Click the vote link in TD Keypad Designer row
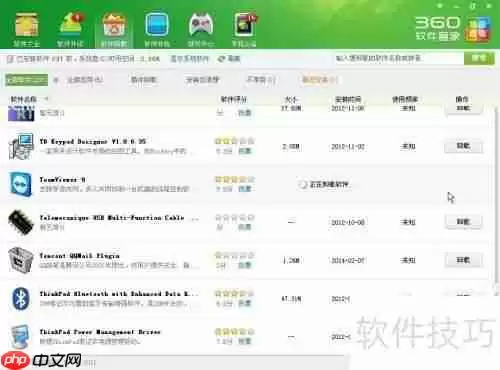The width and height of the screenshot is (500, 370). click(x=245, y=151)
